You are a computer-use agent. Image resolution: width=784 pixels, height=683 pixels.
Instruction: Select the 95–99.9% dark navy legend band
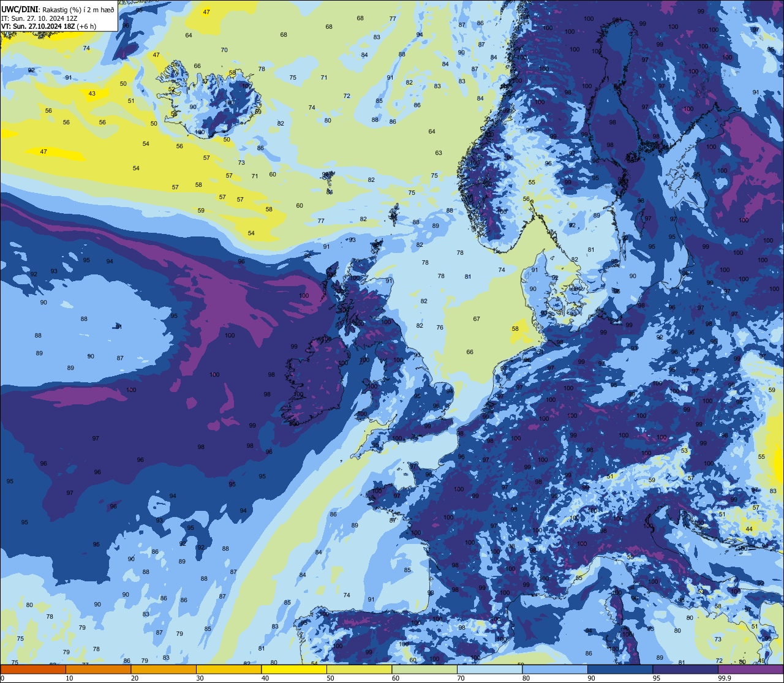pos(685,669)
